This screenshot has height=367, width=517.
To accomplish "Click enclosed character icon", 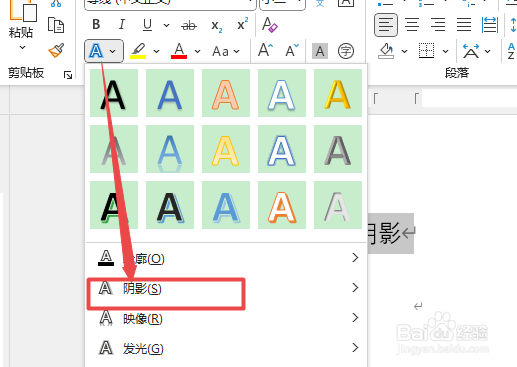I will point(346,51).
